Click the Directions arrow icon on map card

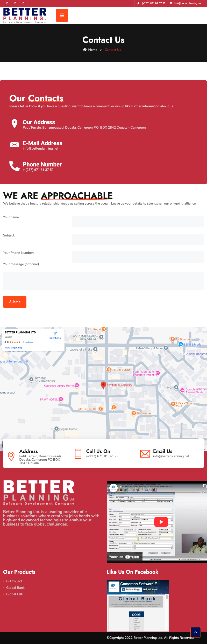point(55,333)
